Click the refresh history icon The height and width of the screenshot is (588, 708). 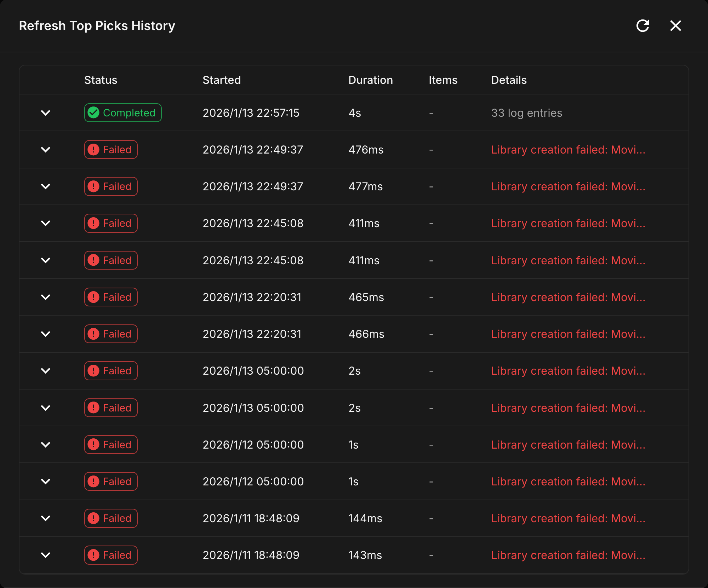[x=643, y=26]
